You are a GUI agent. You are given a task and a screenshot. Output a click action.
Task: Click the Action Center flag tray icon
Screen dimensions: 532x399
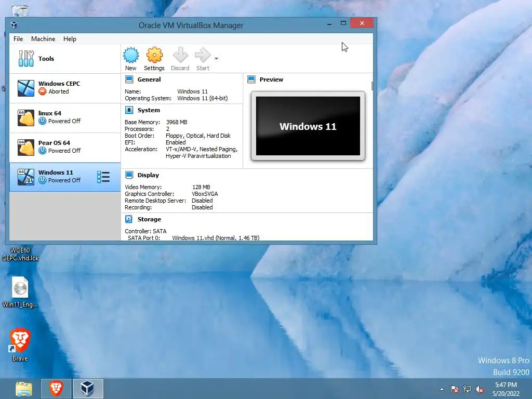[x=454, y=389]
